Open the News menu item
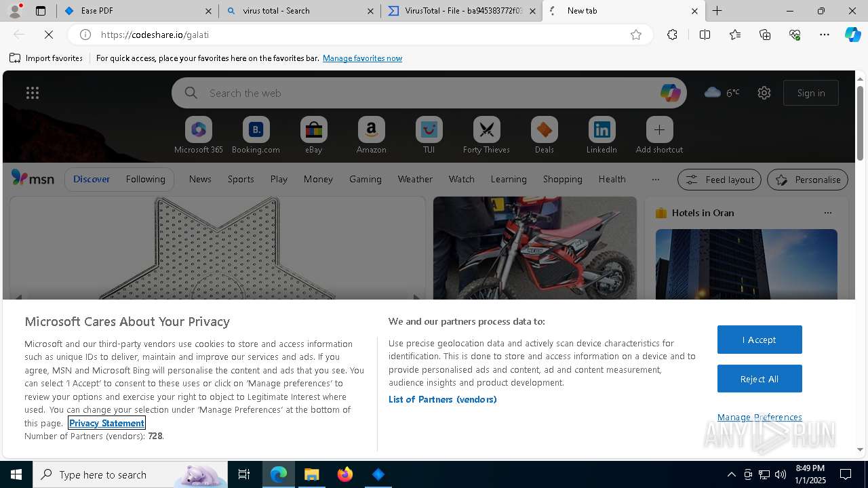 (x=200, y=179)
